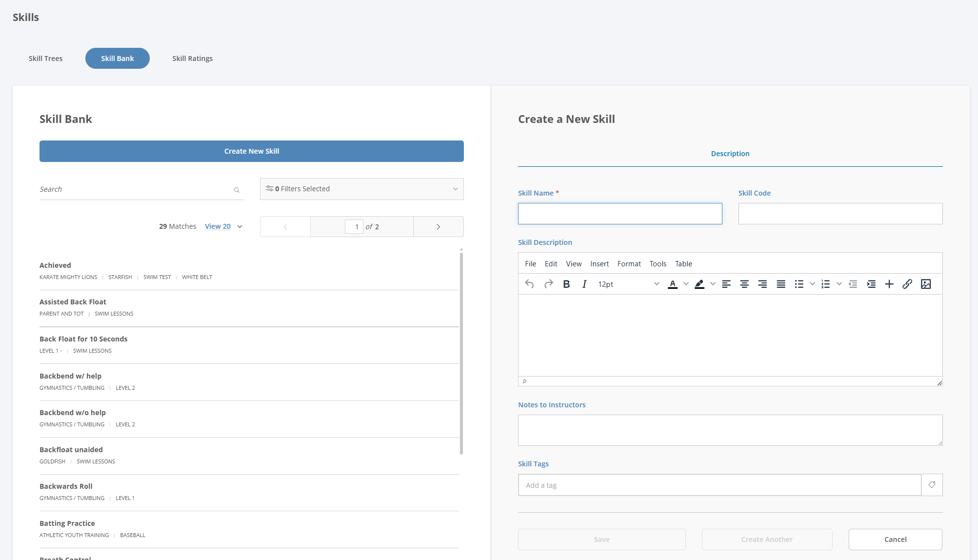The height and width of the screenshot is (560, 978).
Task: Open the View 20 per-page dropdown
Action: point(223,226)
